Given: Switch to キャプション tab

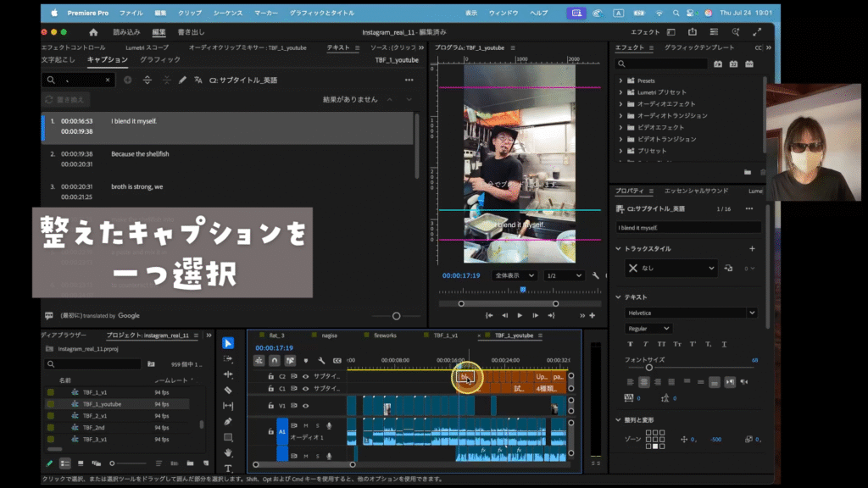Looking at the screenshot, I should pos(108,60).
